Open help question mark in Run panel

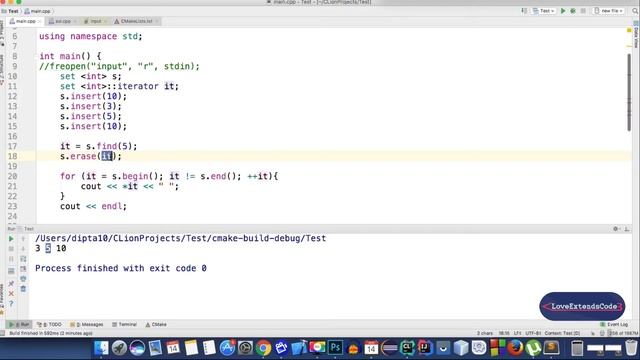(11, 304)
